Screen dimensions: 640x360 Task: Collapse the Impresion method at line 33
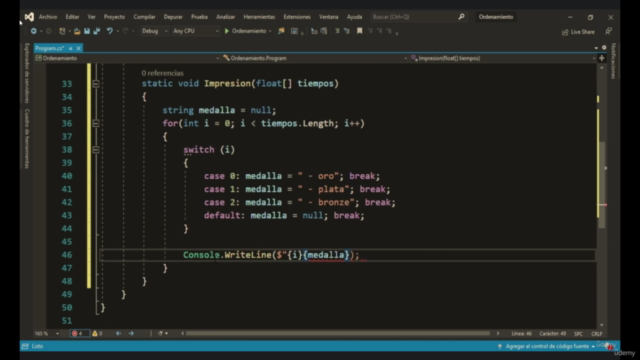[x=96, y=84]
